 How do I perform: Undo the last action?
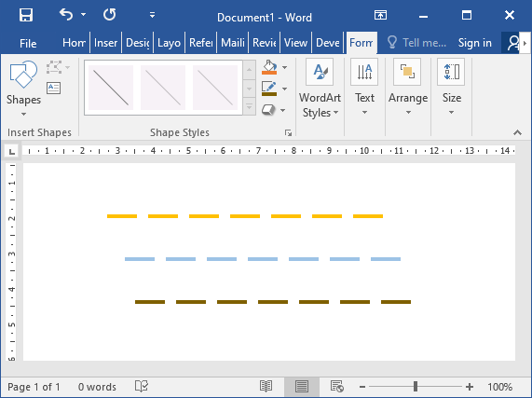[66, 15]
